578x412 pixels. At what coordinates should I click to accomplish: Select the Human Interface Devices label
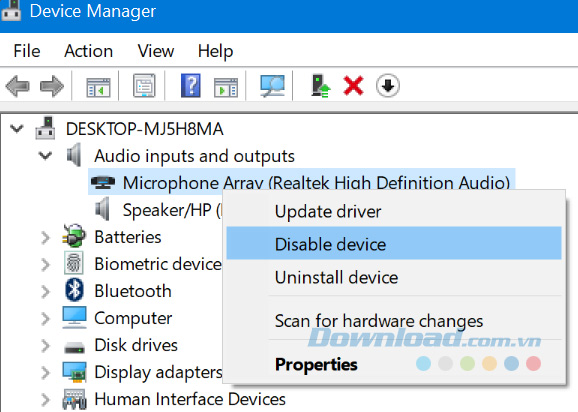190,399
